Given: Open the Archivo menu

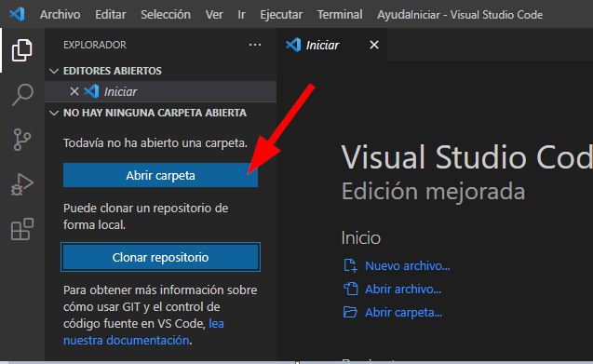Looking at the screenshot, I should tap(61, 14).
